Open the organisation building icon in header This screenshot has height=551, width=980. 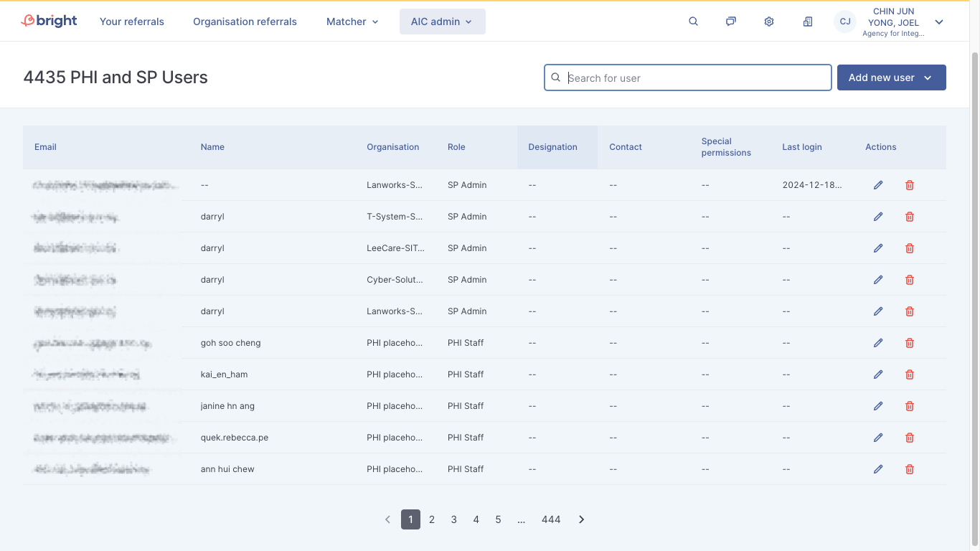808,22
